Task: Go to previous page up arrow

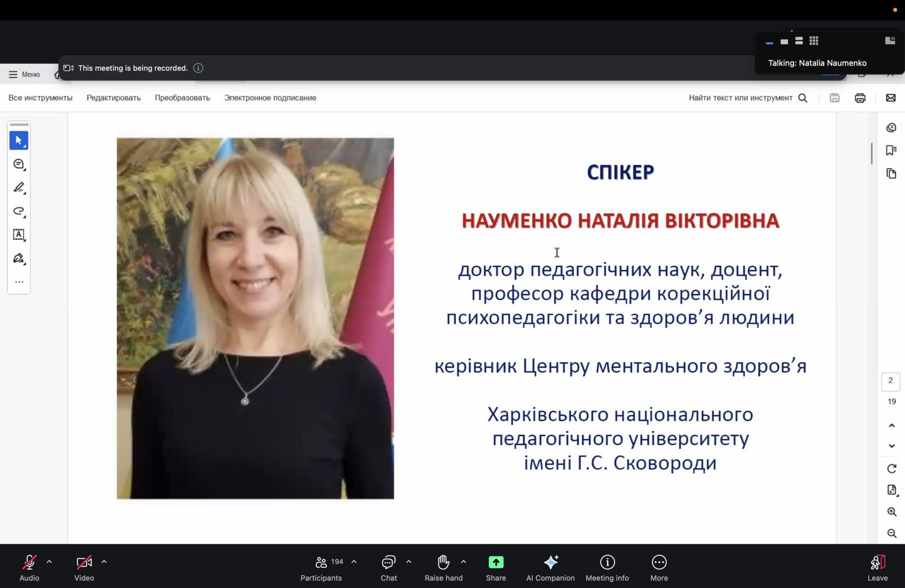Action: click(892, 425)
